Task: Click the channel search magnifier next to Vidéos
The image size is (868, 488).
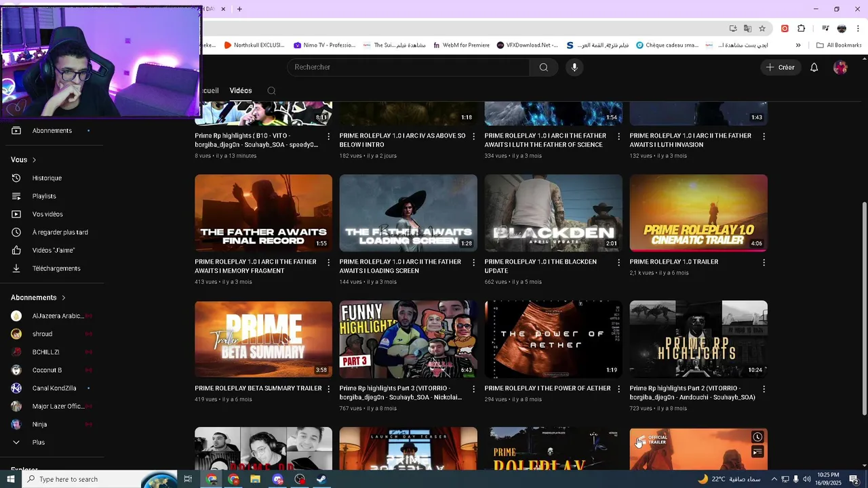Action: [271, 91]
